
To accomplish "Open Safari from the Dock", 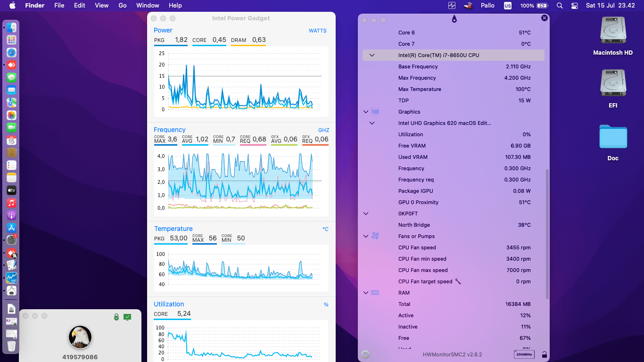I will tap(11, 53).
